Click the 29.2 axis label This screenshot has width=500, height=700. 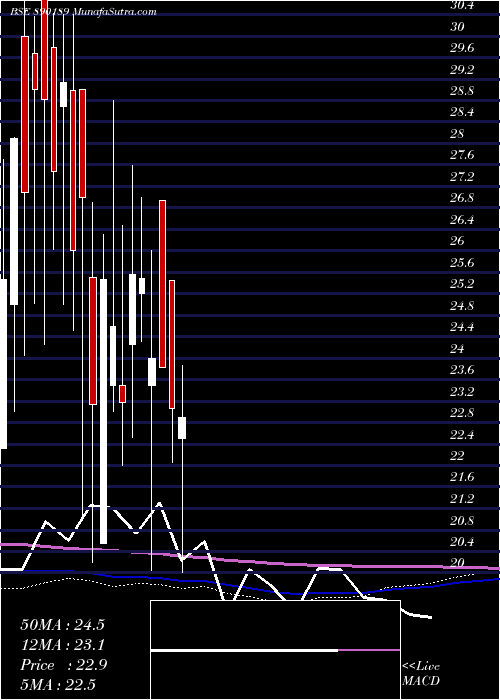click(x=462, y=70)
